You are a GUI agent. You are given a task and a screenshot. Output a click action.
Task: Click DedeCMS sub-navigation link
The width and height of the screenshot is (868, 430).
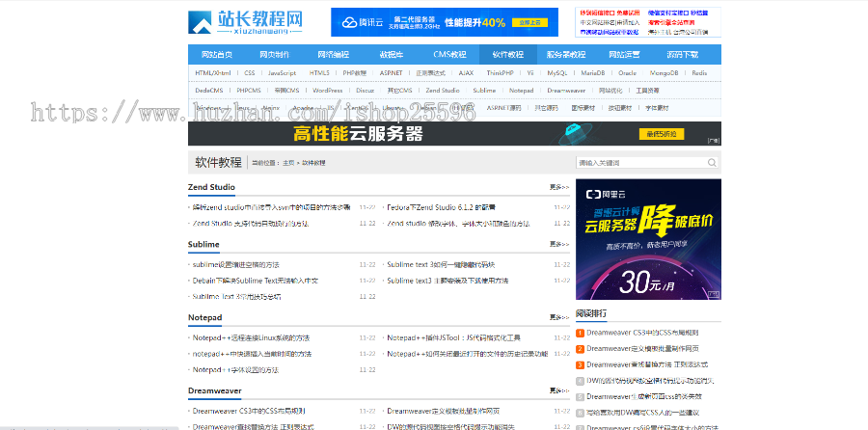pyautogui.click(x=208, y=91)
